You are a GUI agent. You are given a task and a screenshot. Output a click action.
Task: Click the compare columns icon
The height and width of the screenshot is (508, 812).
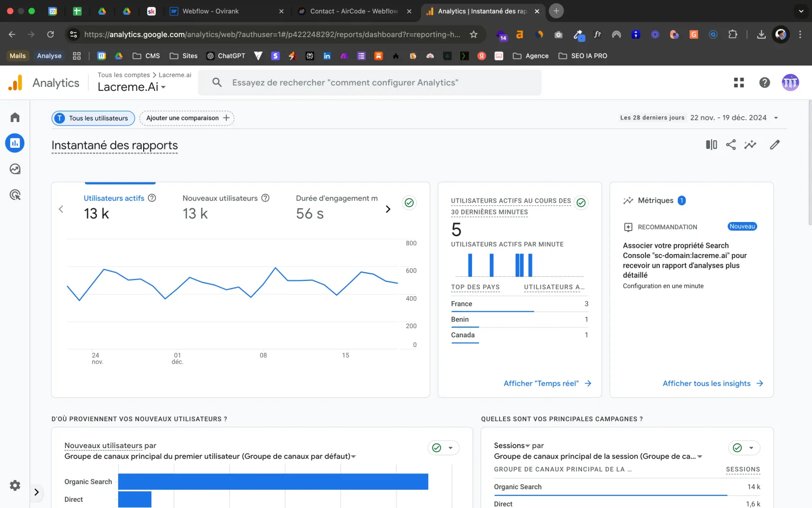click(x=712, y=145)
